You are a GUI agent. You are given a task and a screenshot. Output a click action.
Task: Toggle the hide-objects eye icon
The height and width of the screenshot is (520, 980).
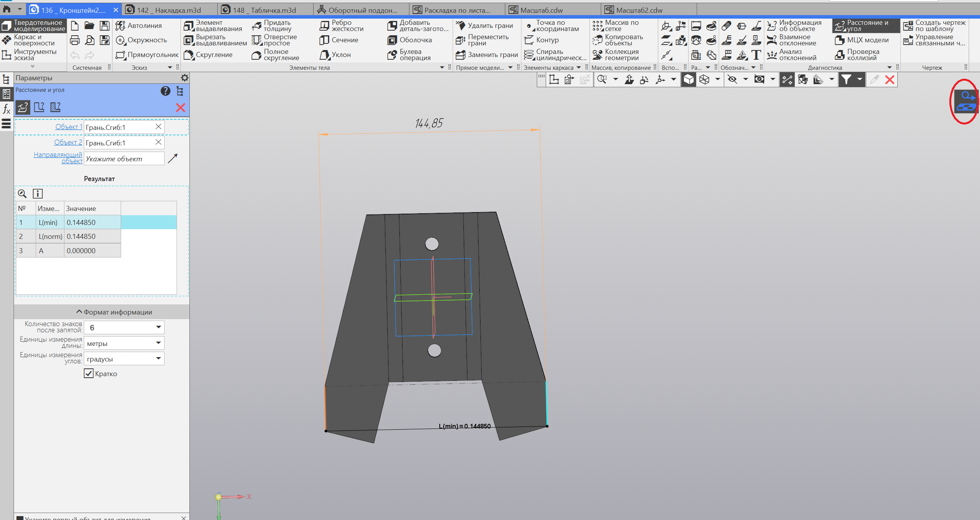click(x=732, y=79)
